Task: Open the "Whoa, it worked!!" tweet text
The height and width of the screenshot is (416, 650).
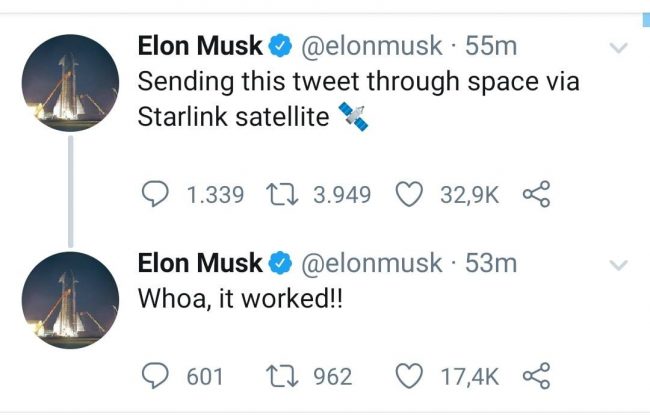Action: click(239, 301)
